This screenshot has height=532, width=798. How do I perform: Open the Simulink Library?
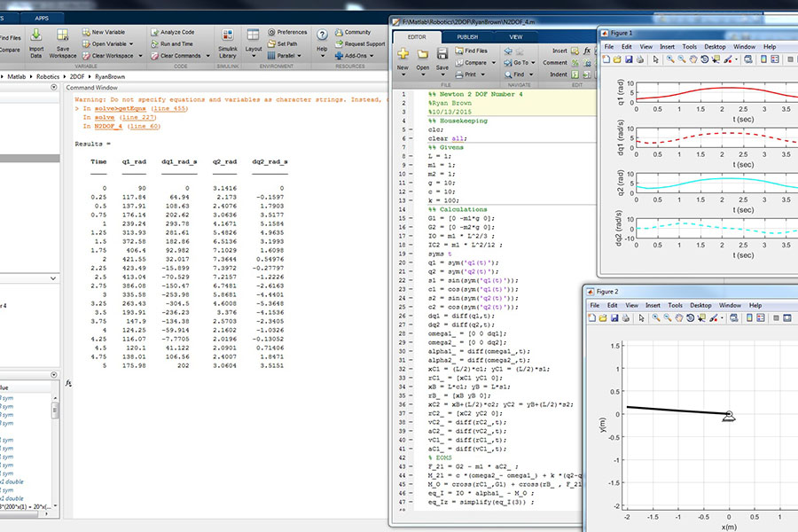click(228, 43)
